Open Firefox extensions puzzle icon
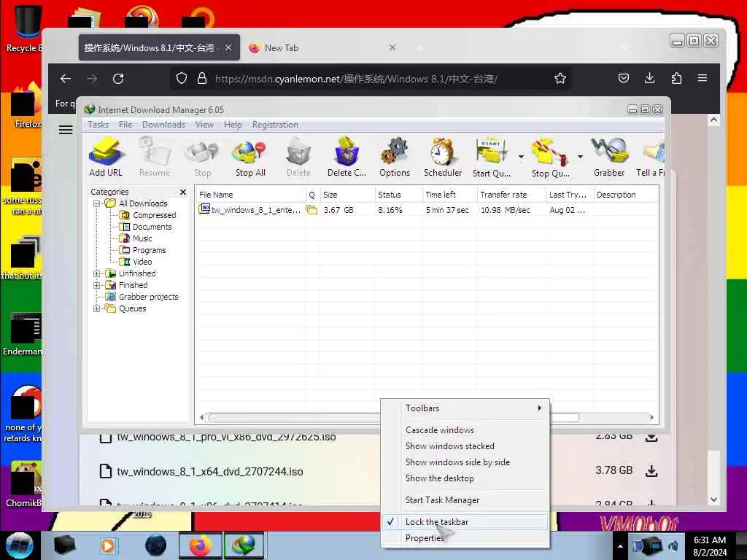 [x=676, y=78]
